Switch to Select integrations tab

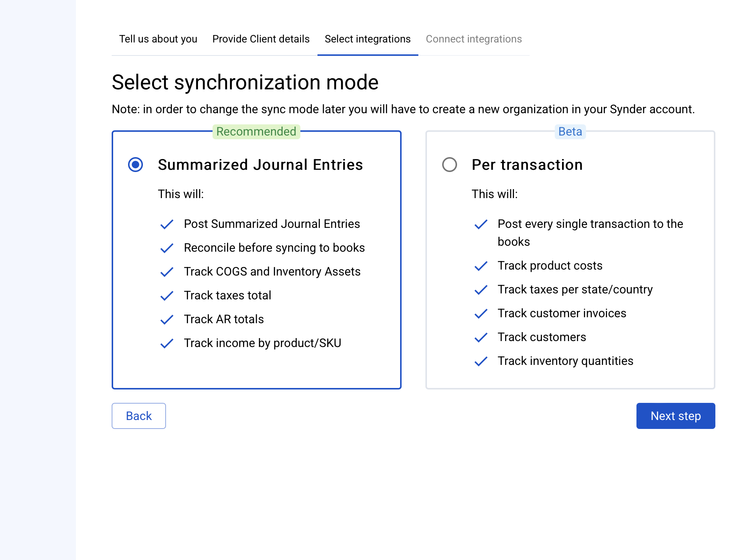367,39
